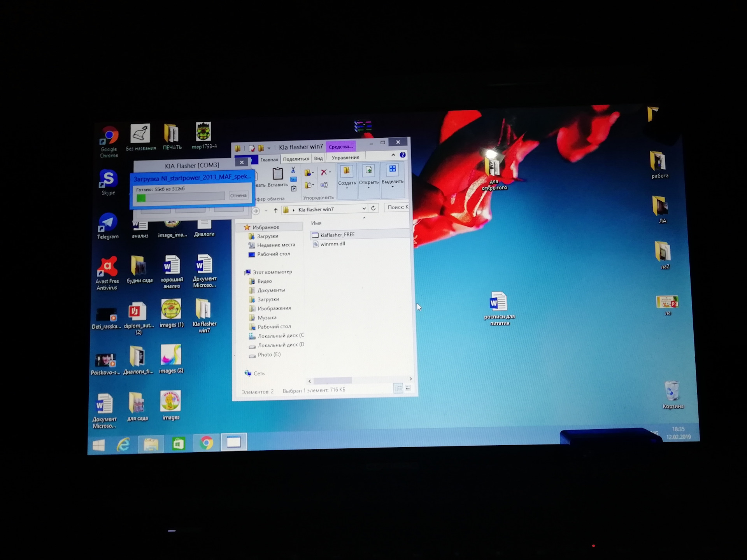Switch to large icons view toggle
Screen dimensions: 747x560
click(x=408, y=388)
